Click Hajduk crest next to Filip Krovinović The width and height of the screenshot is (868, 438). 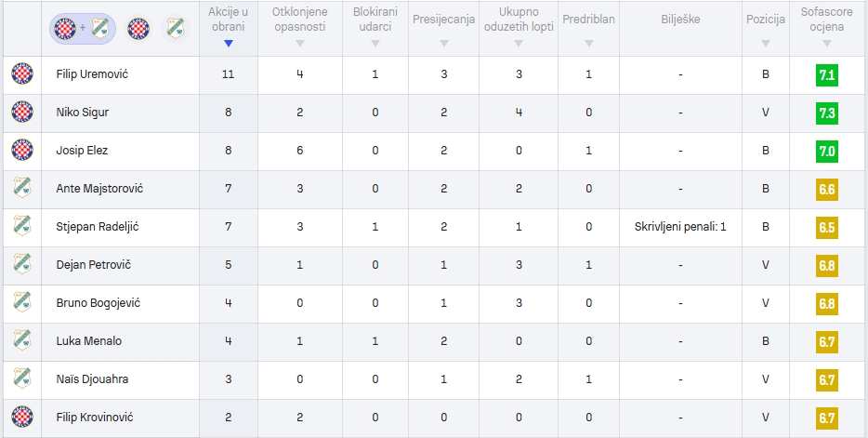pos(22,417)
